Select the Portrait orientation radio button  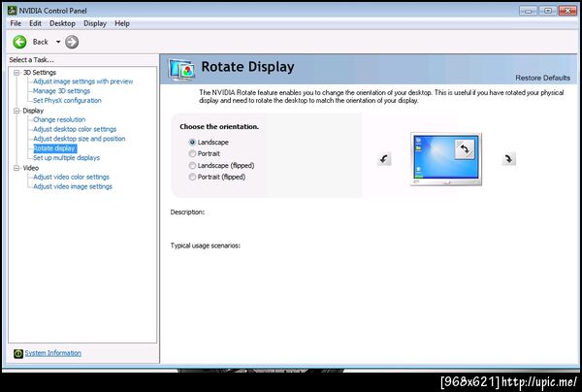(x=192, y=153)
